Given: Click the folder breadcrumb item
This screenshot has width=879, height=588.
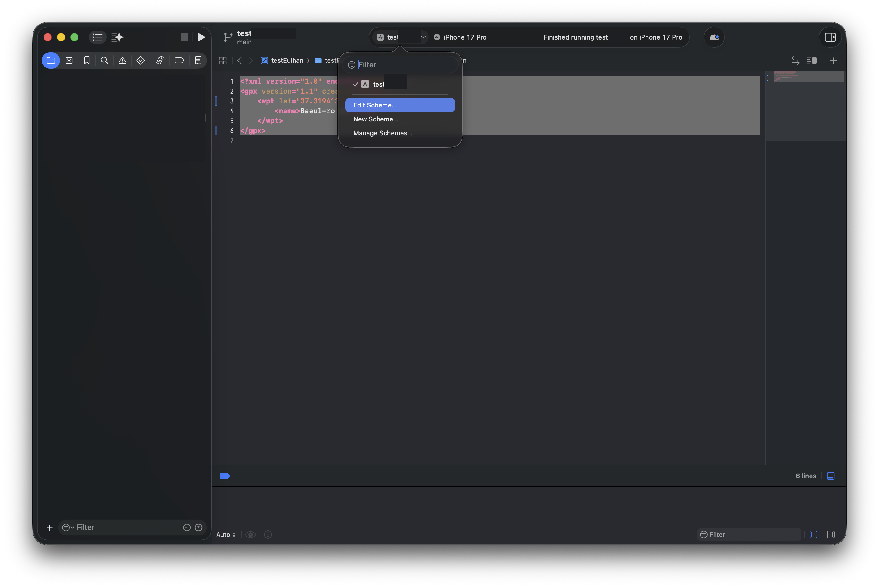Looking at the screenshot, I should pos(326,60).
